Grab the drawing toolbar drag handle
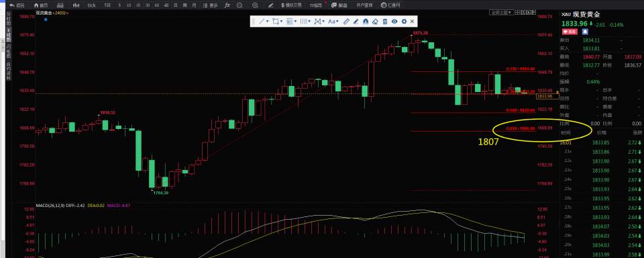Screen dimensions: 644x258 pyautogui.click(x=254, y=21)
